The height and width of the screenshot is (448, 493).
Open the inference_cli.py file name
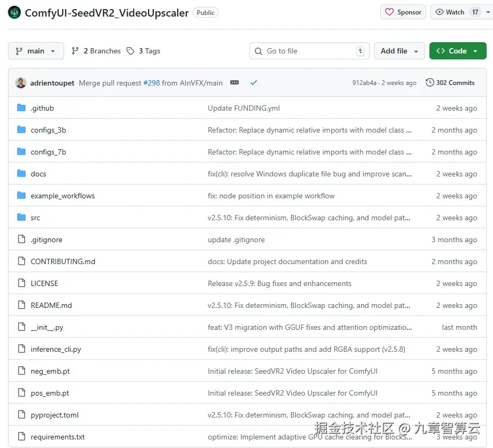point(56,350)
